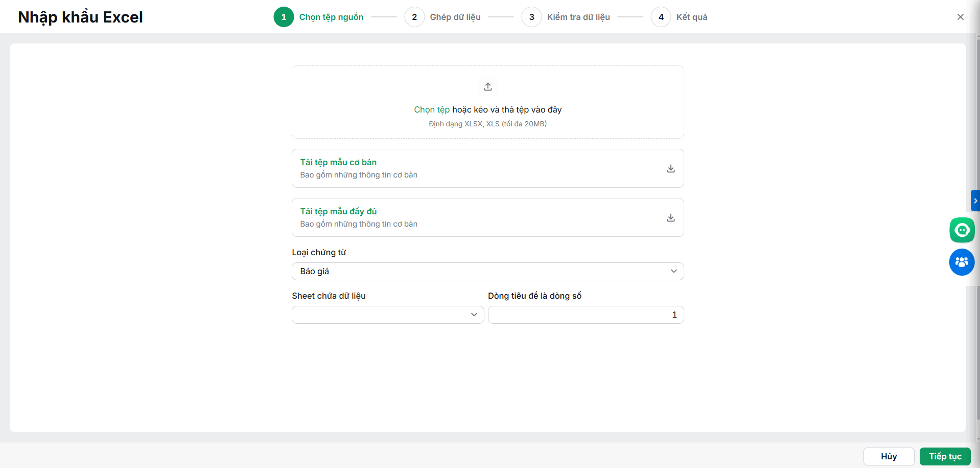Click the 'Nhập khẩu Excel' title

(80, 17)
